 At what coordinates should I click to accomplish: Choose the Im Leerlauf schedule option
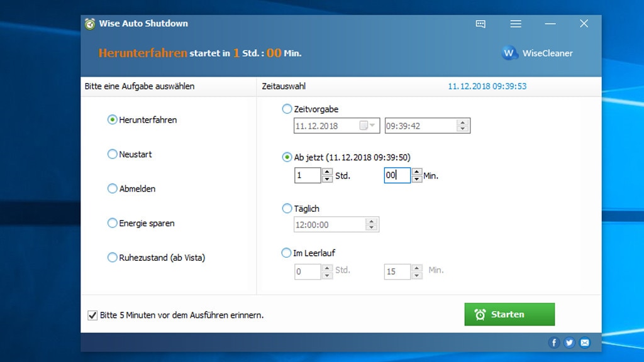click(x=287, y=253)
